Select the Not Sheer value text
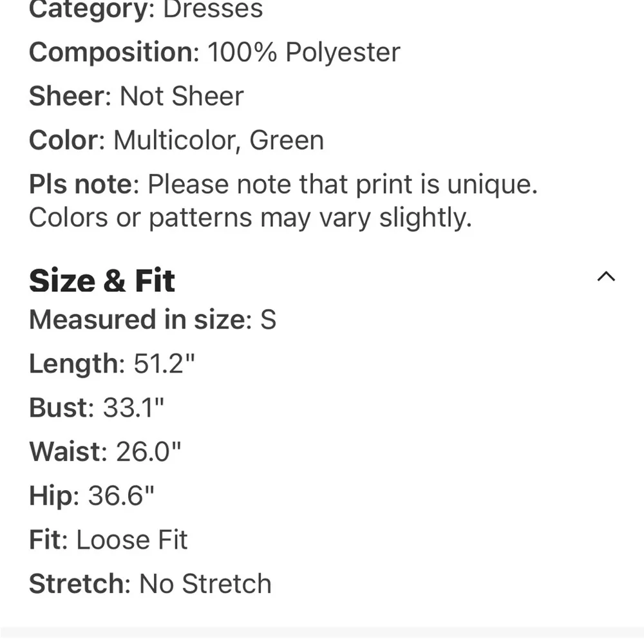 click(182, 96)
